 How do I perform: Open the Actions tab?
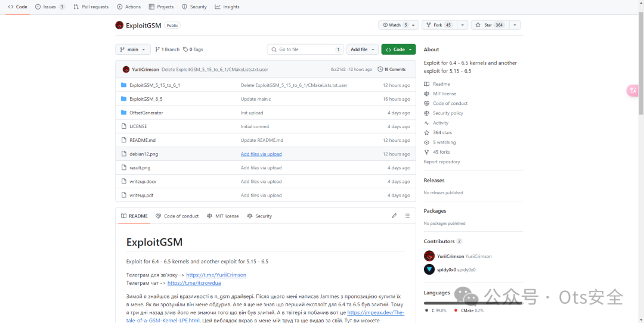pos(129,7)
